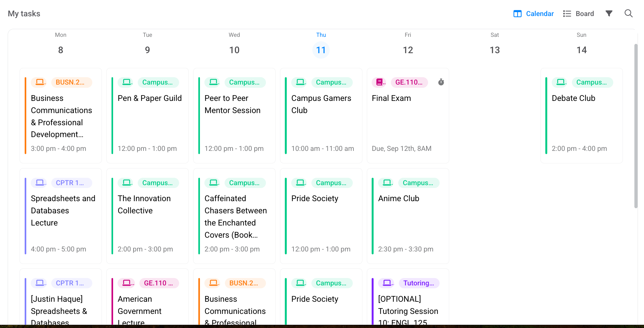644x328 pixels.
Task: Click the orange laptop icon on Monday's BUSN card
Action: coord(39,82)
